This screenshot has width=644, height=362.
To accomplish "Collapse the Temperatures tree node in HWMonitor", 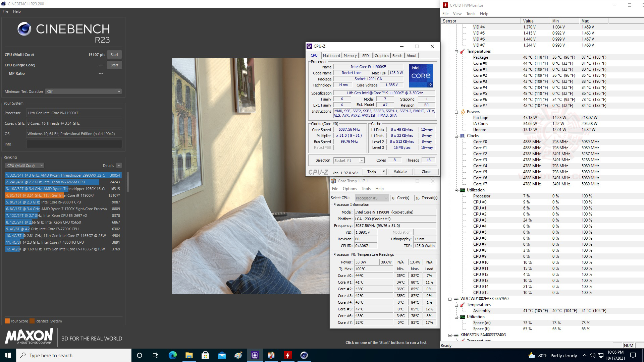I will tap(456, 52).
